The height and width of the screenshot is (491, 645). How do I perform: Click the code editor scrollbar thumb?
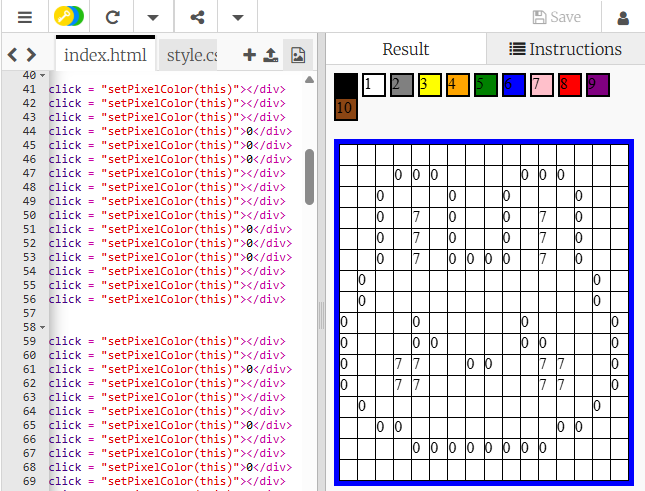point(309,177)
